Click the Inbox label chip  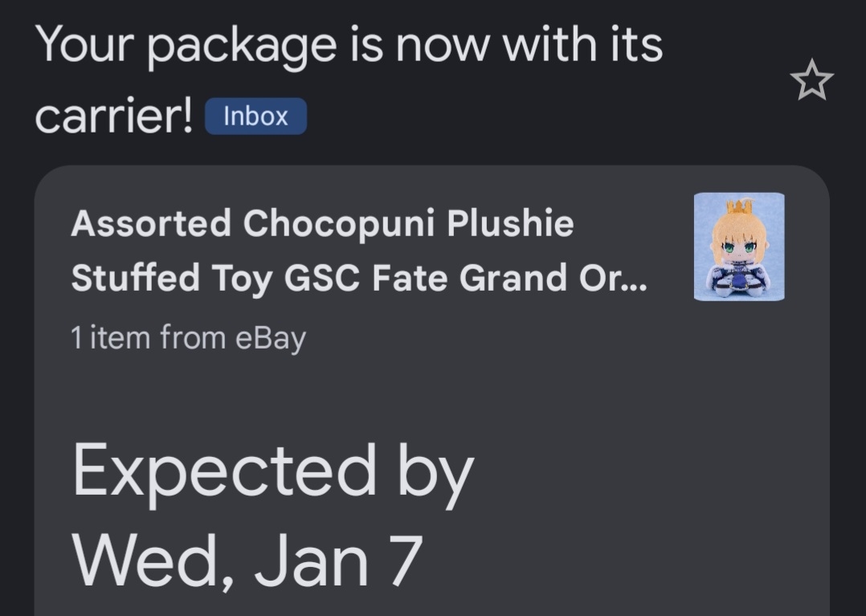pos(255,116)
